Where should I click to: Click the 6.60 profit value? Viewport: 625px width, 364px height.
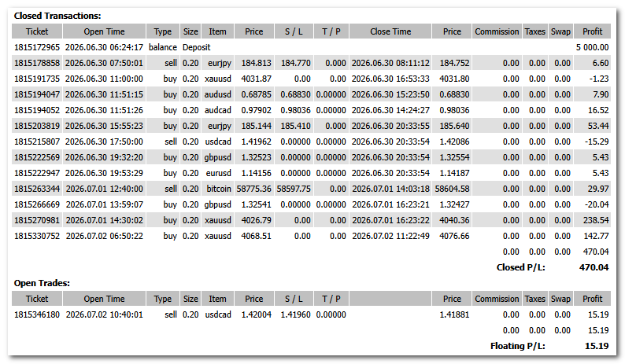click(x=601, y=63)
